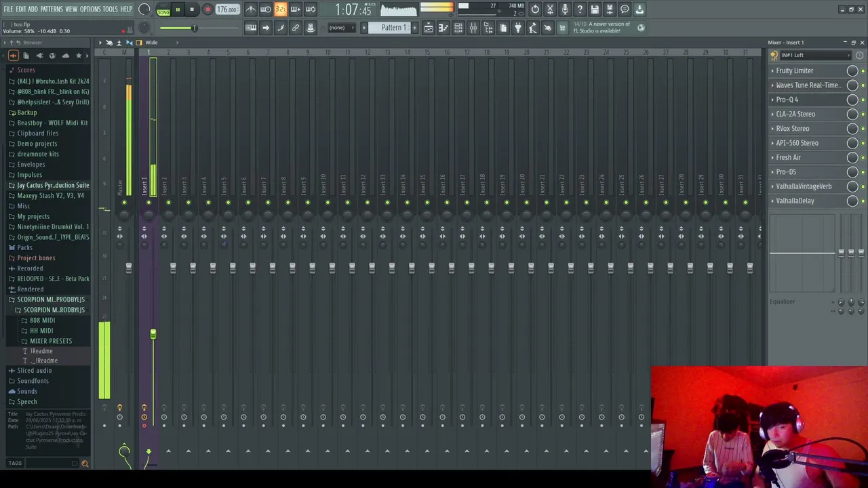Toggle the countdown before recording icon

click(281, 9)
